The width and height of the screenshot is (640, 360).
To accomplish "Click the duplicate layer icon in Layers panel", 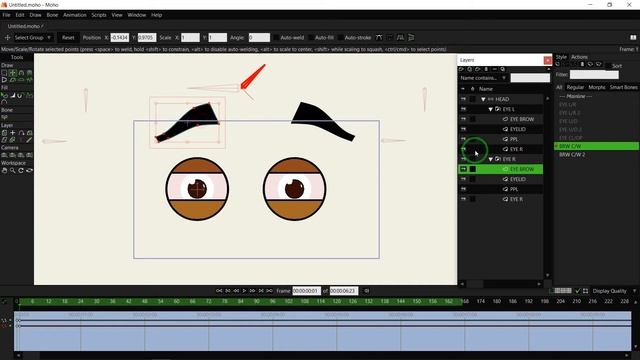I will (470, 69).
